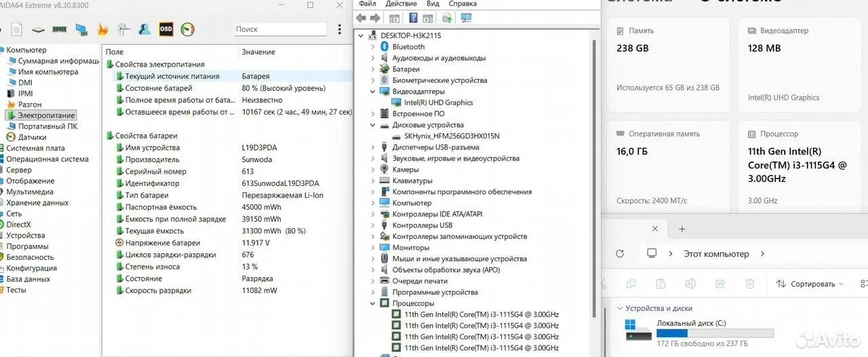Collapse the Процессоры category
Image resolution: width=868 pixels, height=357 pixels.
pyautogui.click(x=373, y=303)
